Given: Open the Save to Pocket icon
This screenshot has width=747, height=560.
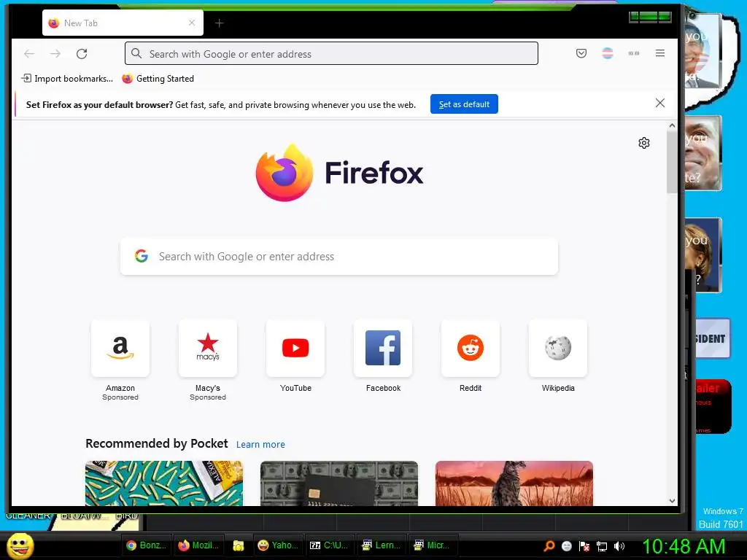Looking at the screenshot, I should 581,53.
